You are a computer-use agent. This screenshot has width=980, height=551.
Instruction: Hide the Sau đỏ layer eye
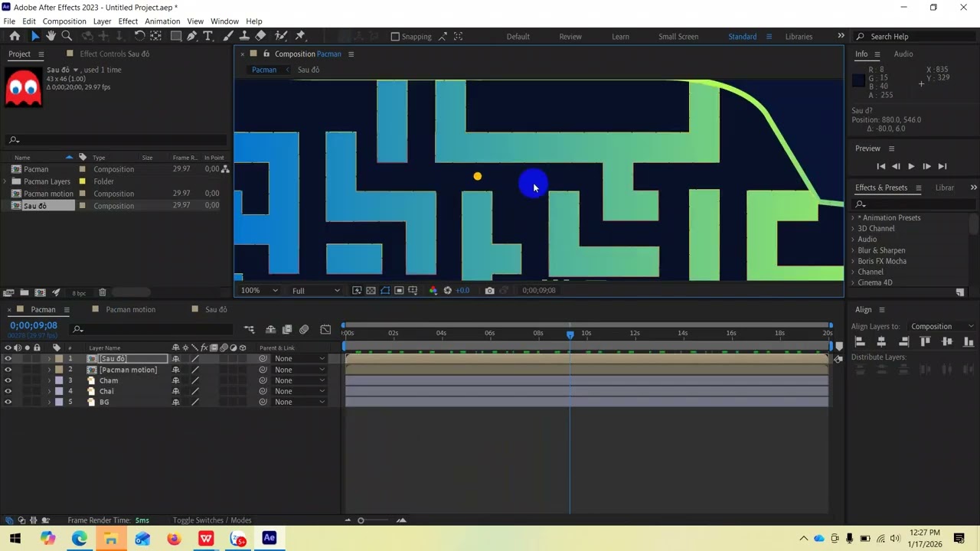8,359
